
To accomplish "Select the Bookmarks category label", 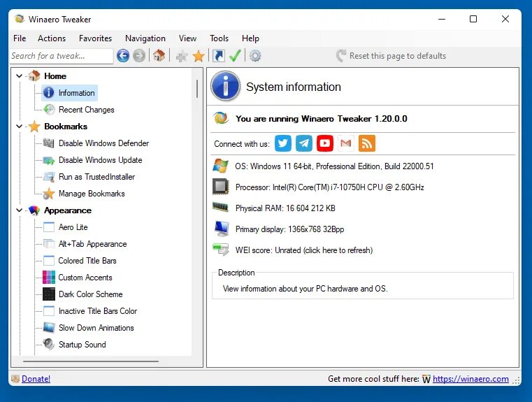I will pos(66,127).
